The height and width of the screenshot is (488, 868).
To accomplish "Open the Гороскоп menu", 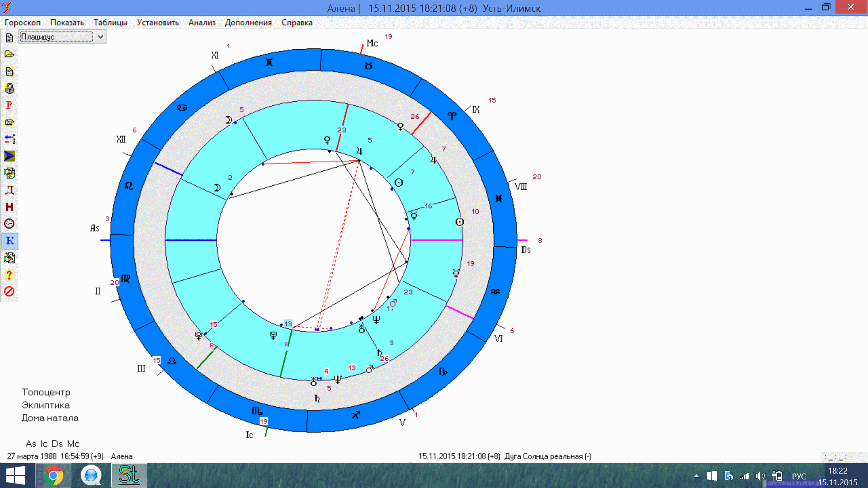I will [23, 23].
